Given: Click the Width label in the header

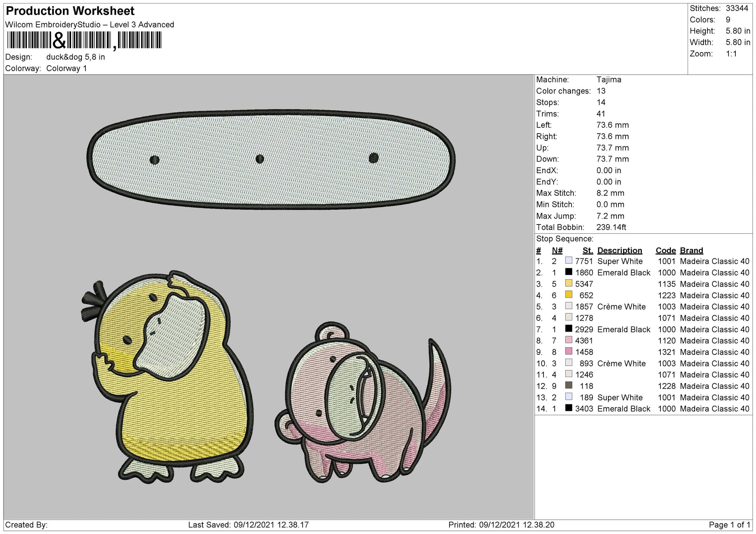Looking at the screenshot, I should coord(702,42).
